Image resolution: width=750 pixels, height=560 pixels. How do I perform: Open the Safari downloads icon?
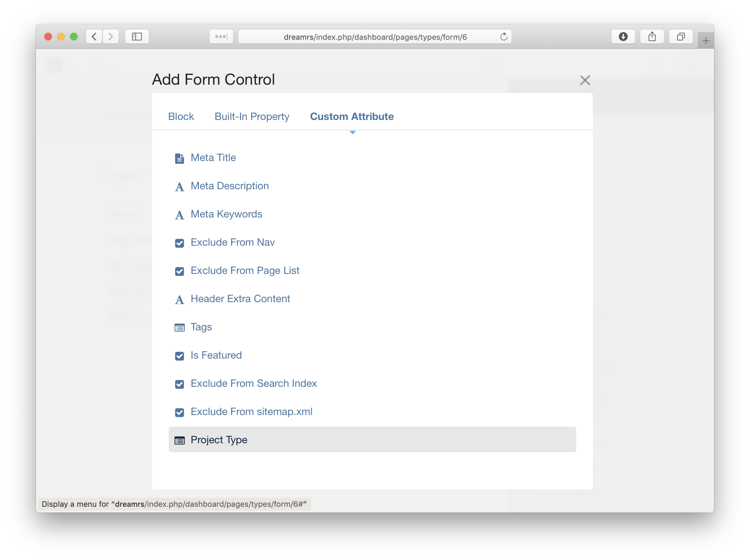click(x=623, y=37)
